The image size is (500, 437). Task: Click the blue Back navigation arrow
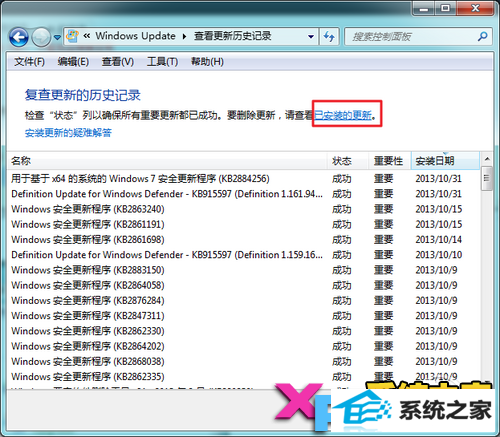(19, 37)
